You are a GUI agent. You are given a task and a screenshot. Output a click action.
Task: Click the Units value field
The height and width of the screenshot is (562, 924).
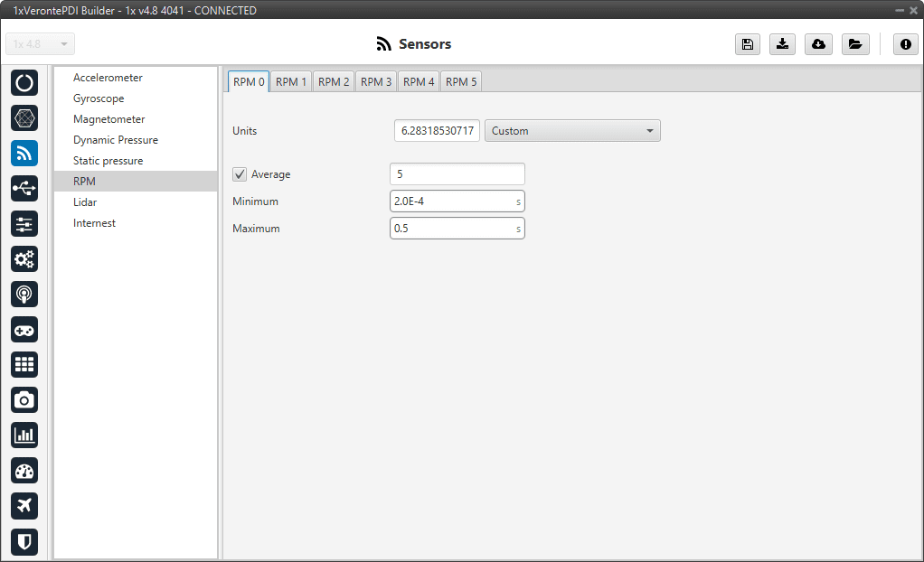437,131
